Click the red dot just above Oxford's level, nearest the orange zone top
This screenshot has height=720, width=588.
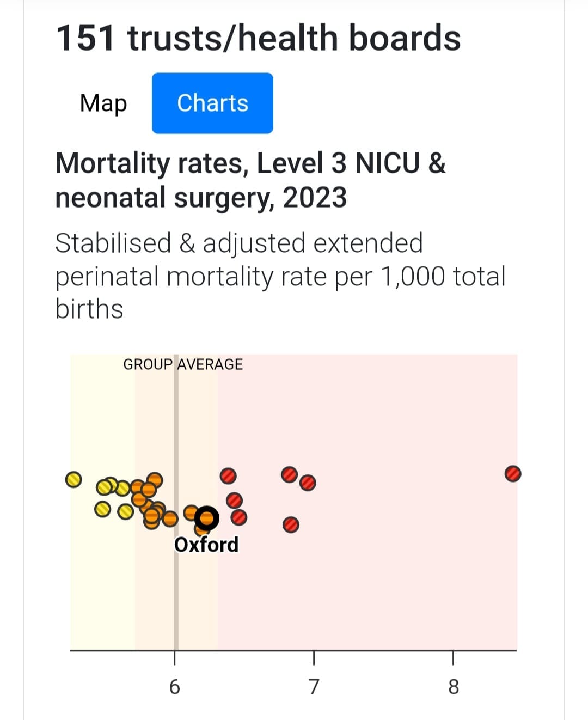click(x=228, y=476)
